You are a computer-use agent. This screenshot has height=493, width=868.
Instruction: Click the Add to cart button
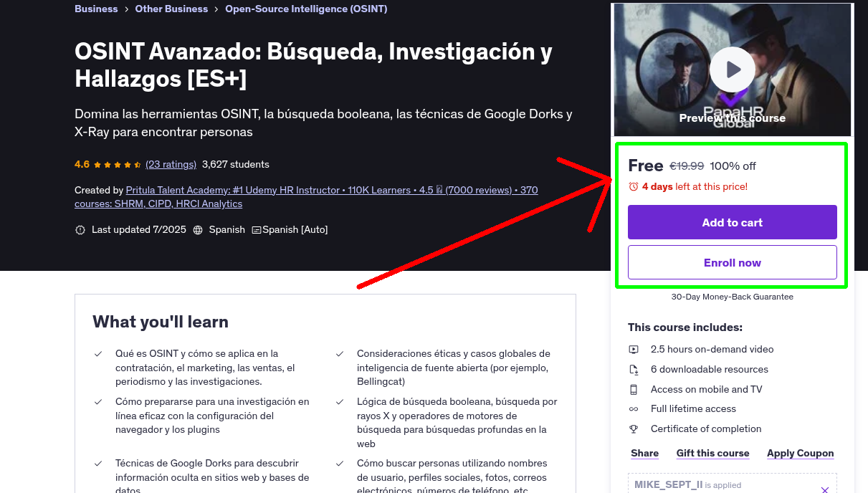(732, 222)
